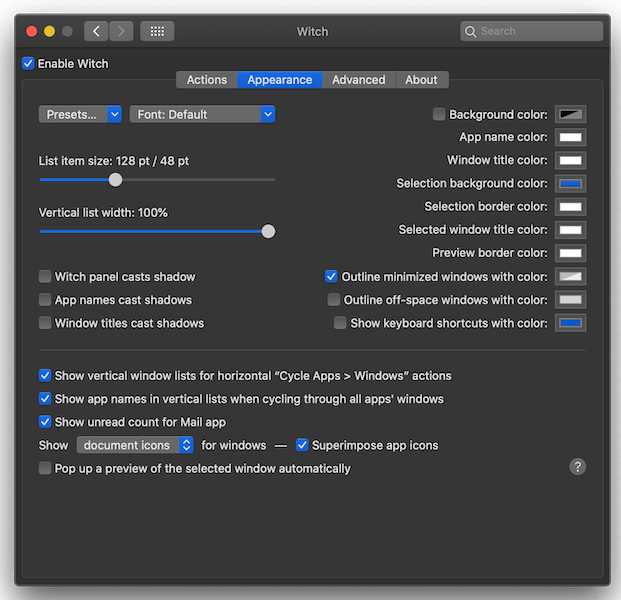Enable App names cast shadows
The width and height of the screenshot is (621, 600).
pos(45,300)
